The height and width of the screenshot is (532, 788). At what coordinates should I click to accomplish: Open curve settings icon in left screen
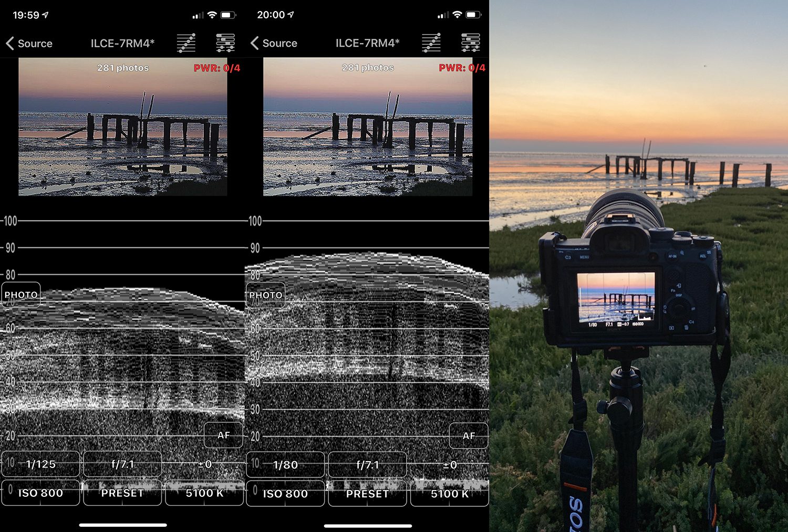point(186,43)
